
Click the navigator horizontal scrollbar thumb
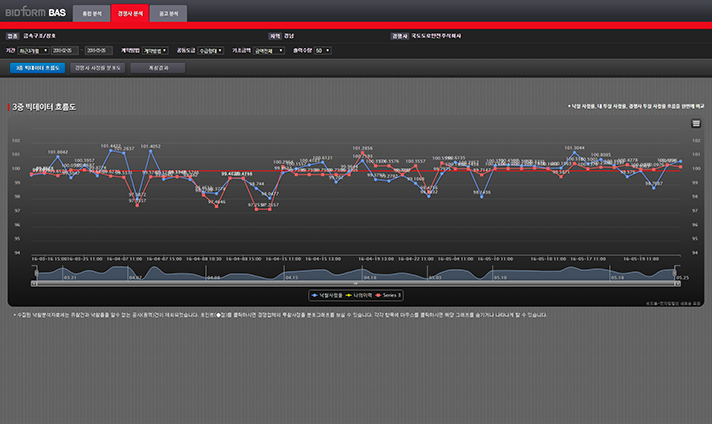(x=356, y=284)
